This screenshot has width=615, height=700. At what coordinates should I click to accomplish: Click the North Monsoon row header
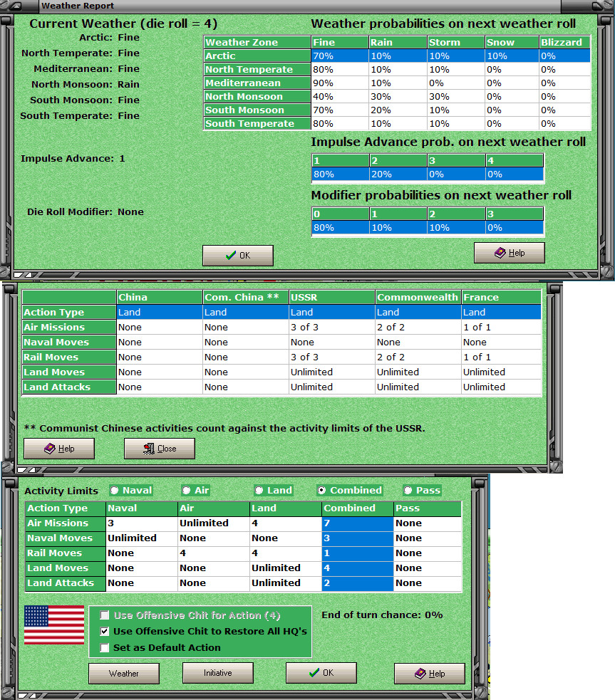(257, 96)
